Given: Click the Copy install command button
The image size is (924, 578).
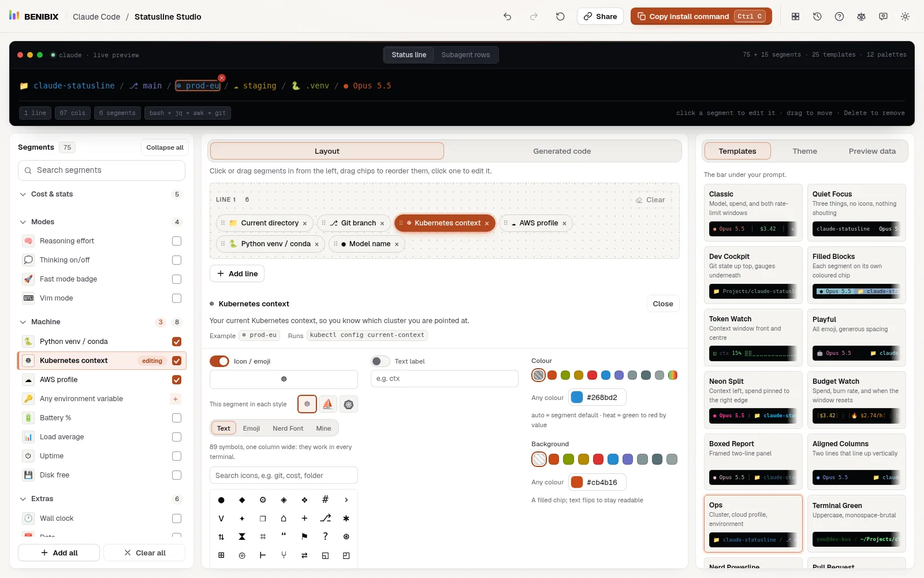Looking at the screenshot, I should tap(702, 16).
